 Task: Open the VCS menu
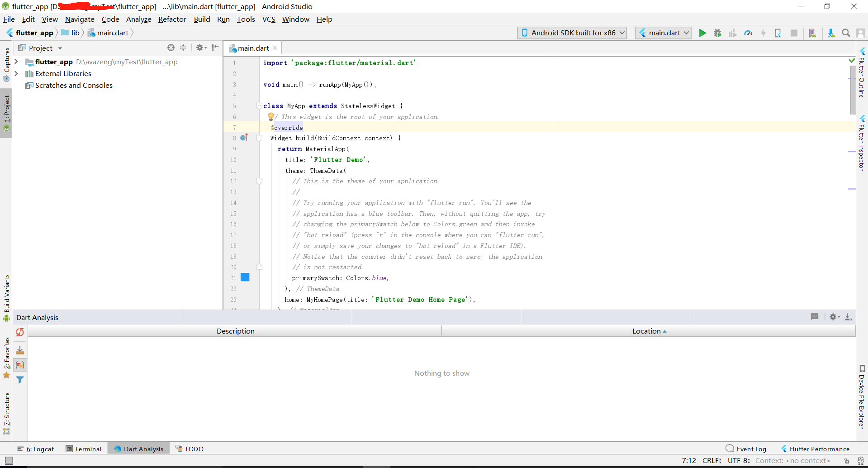pos(269,19)
